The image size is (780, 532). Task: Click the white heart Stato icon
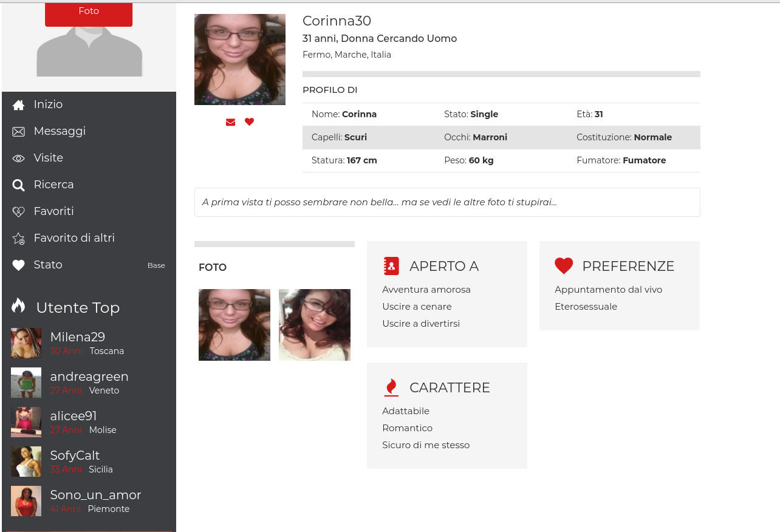click(x=19, y=265)
